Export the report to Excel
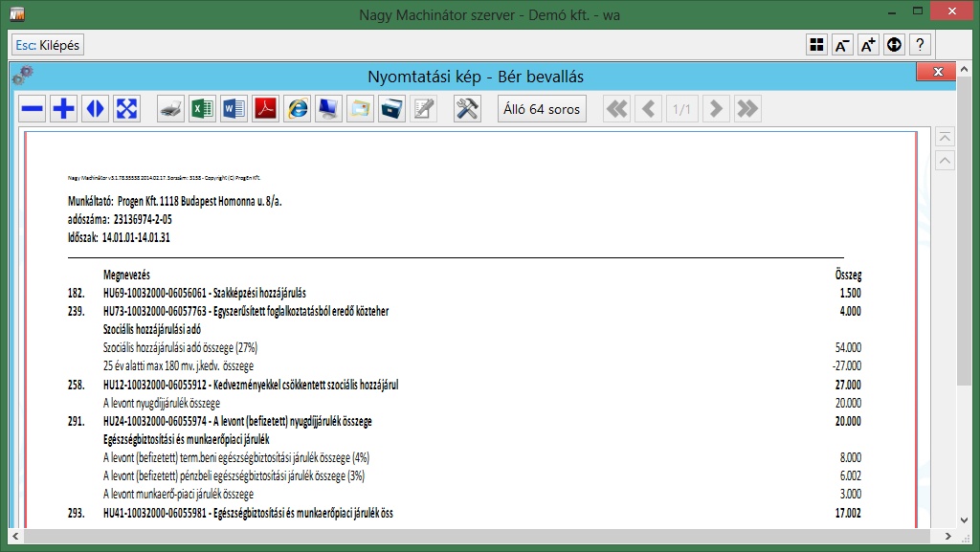Image resolution: width=980 pixels, height=552 pixels. pos(202,109)
